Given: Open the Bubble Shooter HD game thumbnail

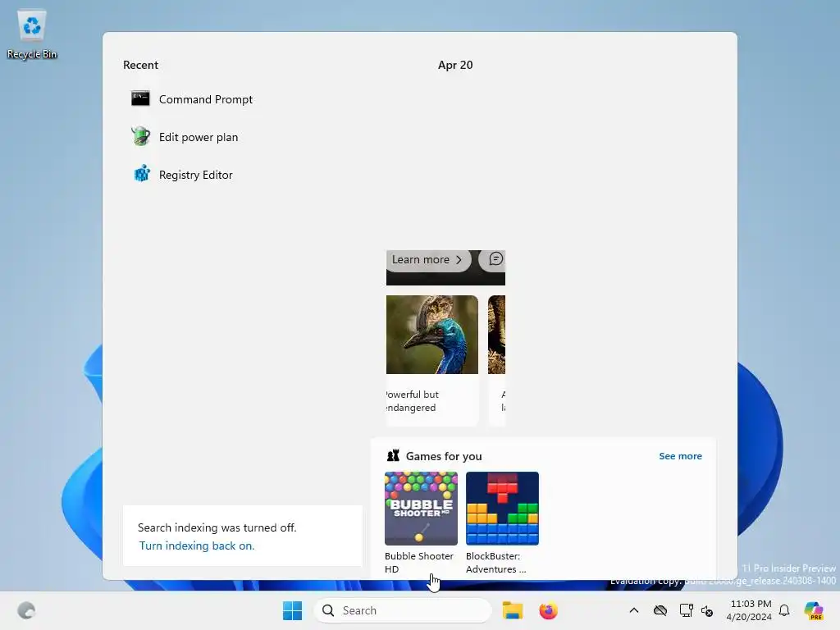Looking at the screenshot, I should (x=421, y=509).
